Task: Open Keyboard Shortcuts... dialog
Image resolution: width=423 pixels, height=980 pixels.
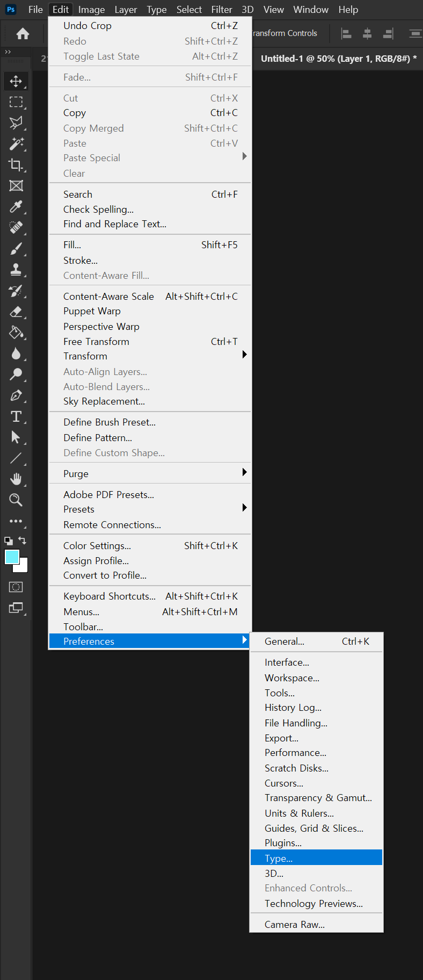Action: pyautogui.click(x=150, y=596)
